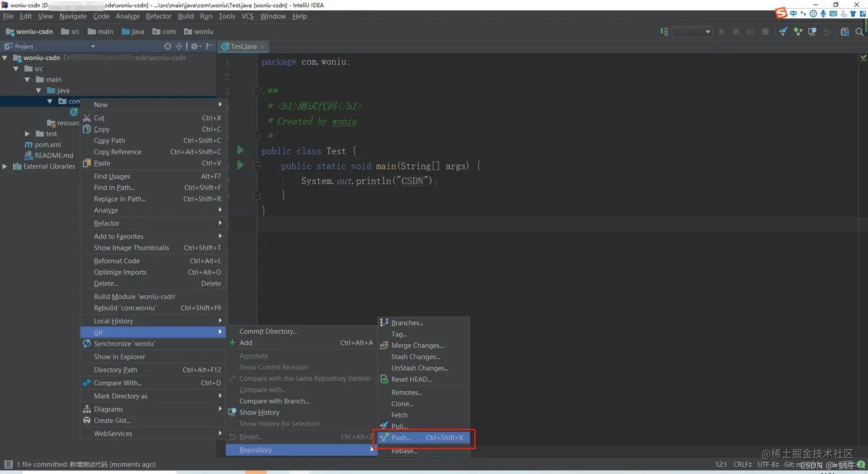Screen dimensions: 868x474
Task: Click UTF-8 encoding in status bar
Action: [x=768, y=464]
